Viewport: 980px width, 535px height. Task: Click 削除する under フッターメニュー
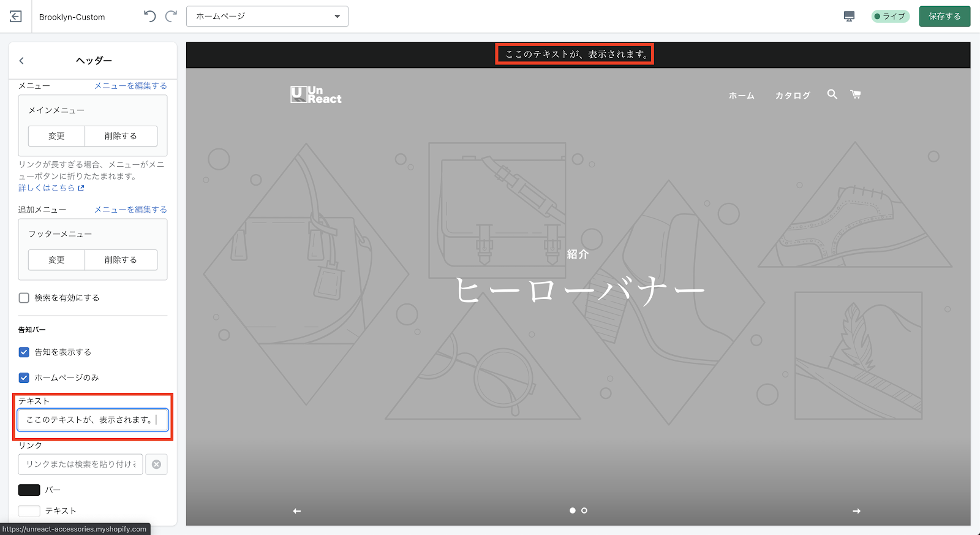point(121,260)
